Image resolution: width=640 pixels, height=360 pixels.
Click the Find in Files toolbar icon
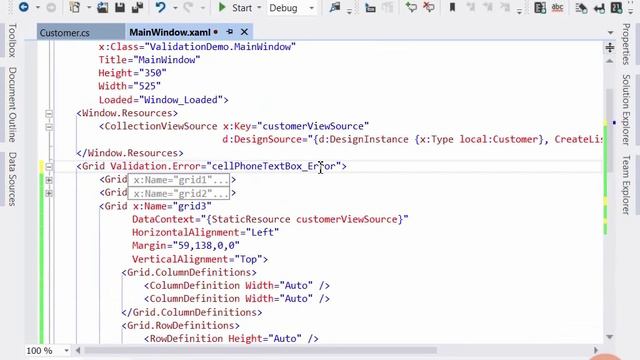pyautogui.click(x=335, y=7)
